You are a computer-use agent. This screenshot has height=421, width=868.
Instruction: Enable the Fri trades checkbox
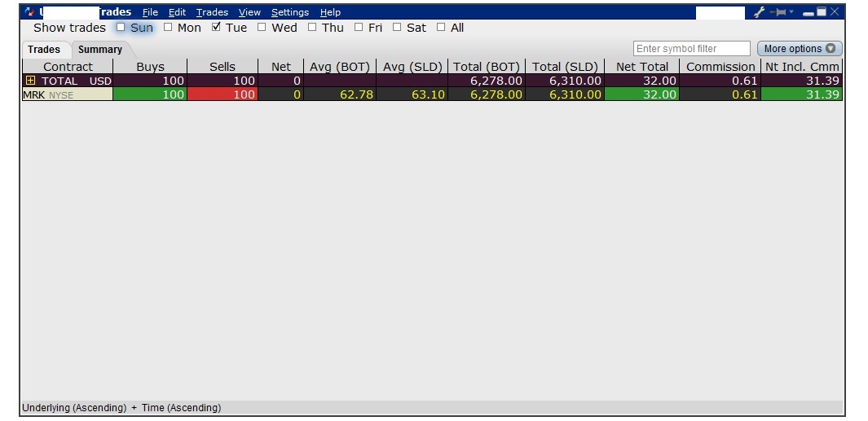[359, 27]
